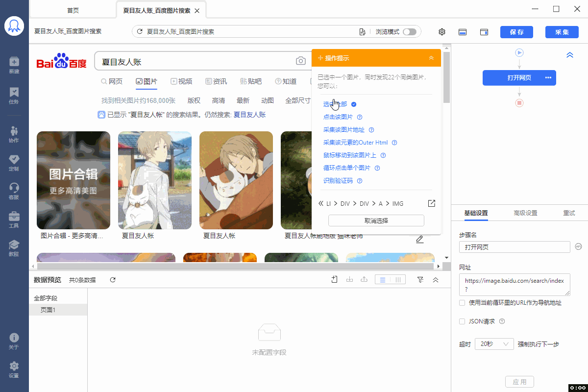
Task: Open Baidu 网页 search tab
Action: click(x=112, y=81)
